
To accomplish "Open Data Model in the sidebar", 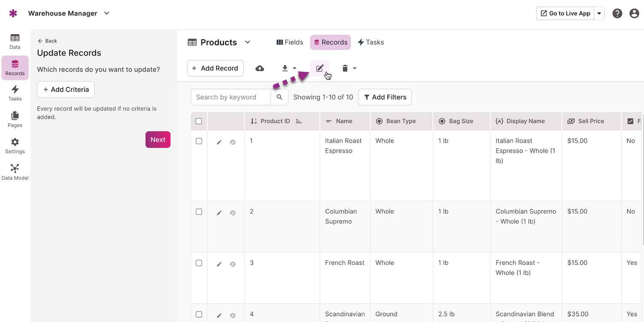I will pyautogui.click(x=15, y=172).
